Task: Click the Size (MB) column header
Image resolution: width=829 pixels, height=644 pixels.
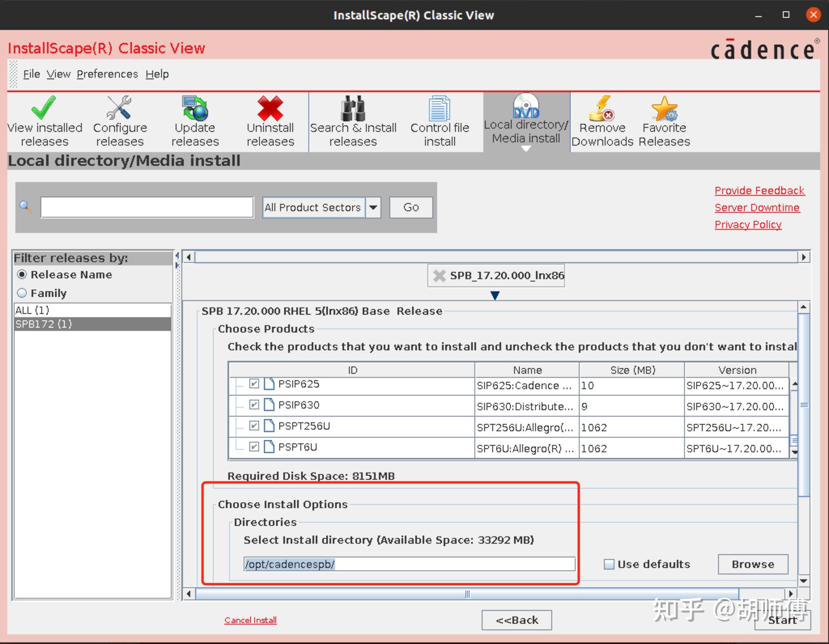Action: click(632, 370)
